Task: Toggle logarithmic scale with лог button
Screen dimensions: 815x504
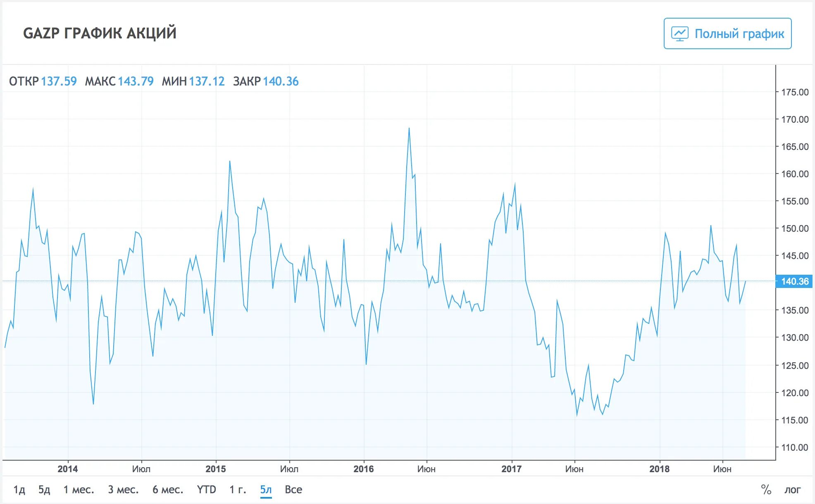Action: point(792,490)
